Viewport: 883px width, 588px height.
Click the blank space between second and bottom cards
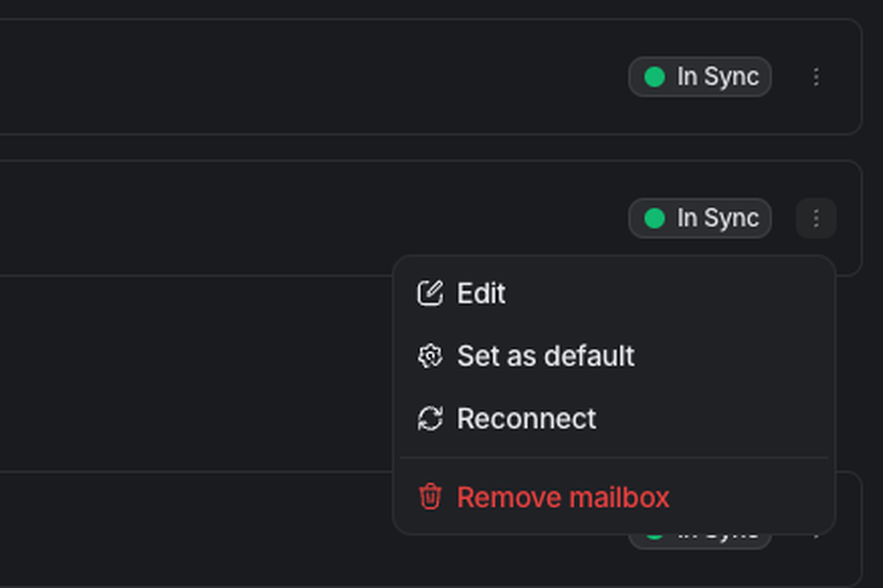(187, 375)
